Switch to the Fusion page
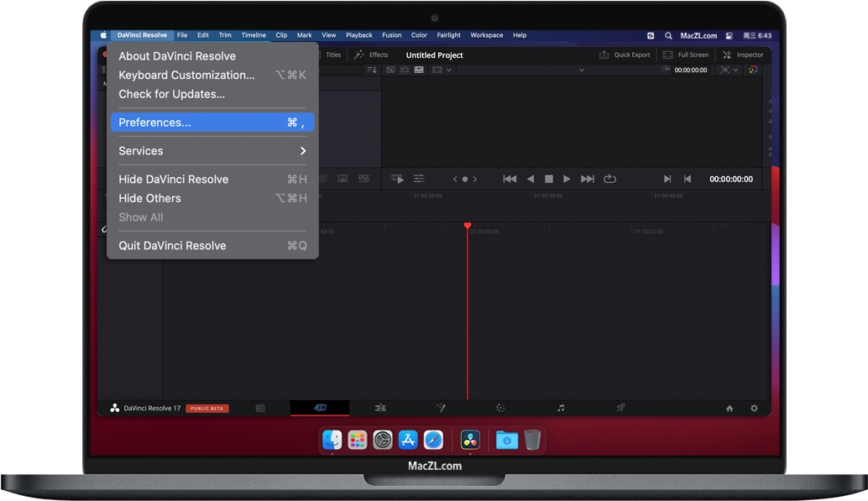 tap(441, 408)
